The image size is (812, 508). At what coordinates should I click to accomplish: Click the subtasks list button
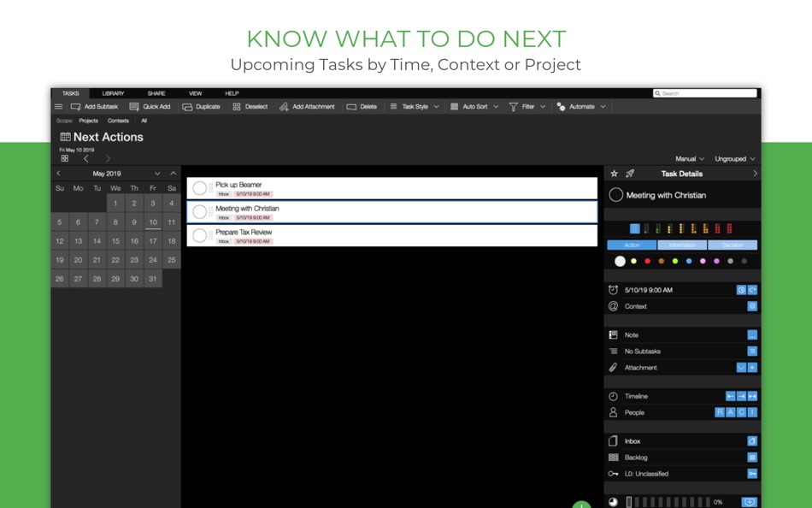click(752, 351)
